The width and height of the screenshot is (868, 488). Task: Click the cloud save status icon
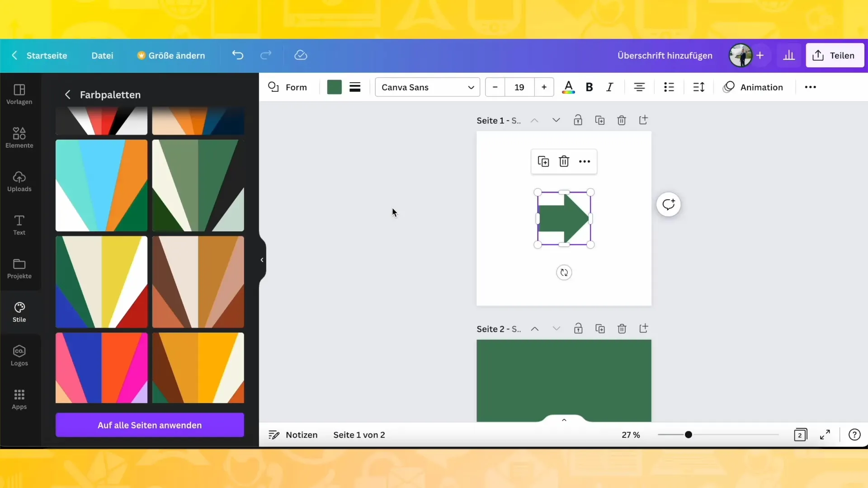pos(301,55)
